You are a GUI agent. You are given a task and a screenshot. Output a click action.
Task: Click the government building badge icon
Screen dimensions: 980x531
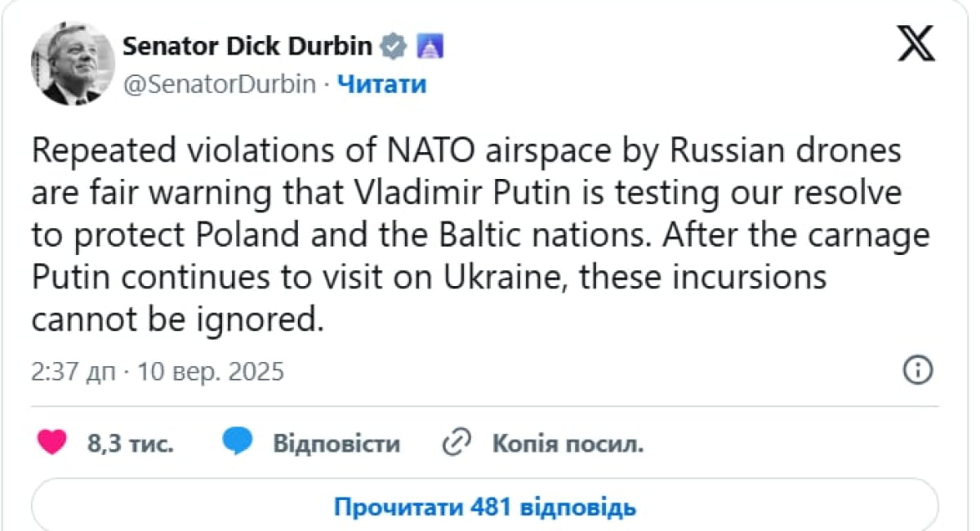point(430,47)
